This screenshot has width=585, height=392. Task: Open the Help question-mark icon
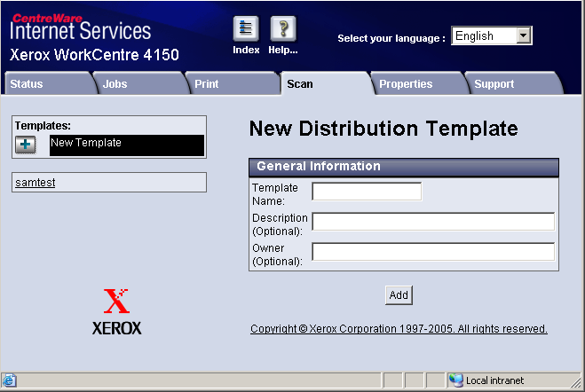(x=283, y=28)
